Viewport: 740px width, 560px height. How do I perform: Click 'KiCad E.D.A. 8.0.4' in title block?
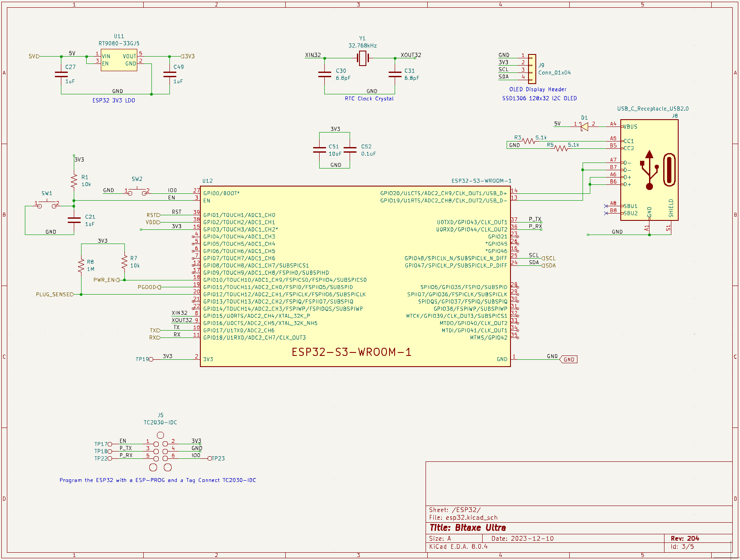458,547
